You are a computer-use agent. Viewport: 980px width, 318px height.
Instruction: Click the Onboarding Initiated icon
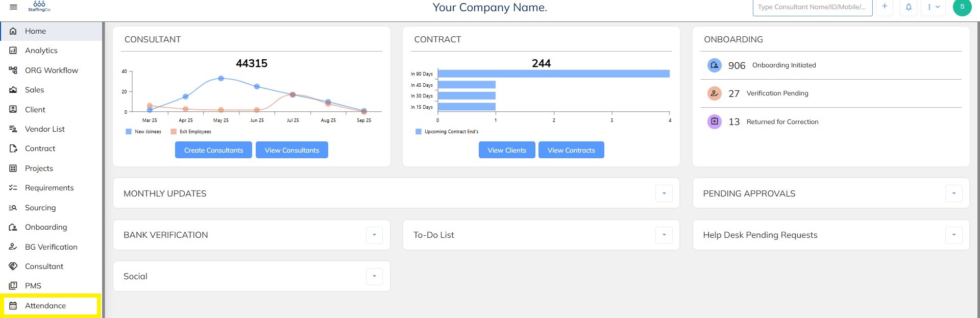tap(714, 65)
